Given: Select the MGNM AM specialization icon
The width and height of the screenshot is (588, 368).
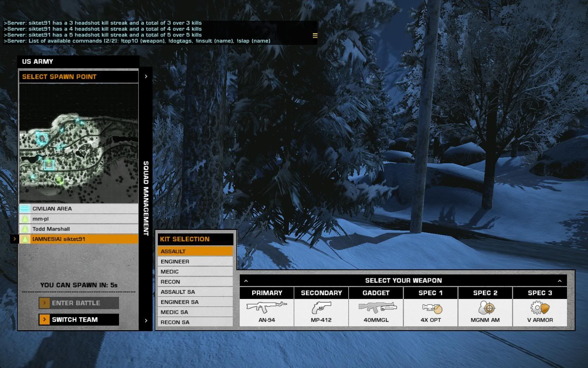Looking at the screenshot, I should tap(486, 308).
